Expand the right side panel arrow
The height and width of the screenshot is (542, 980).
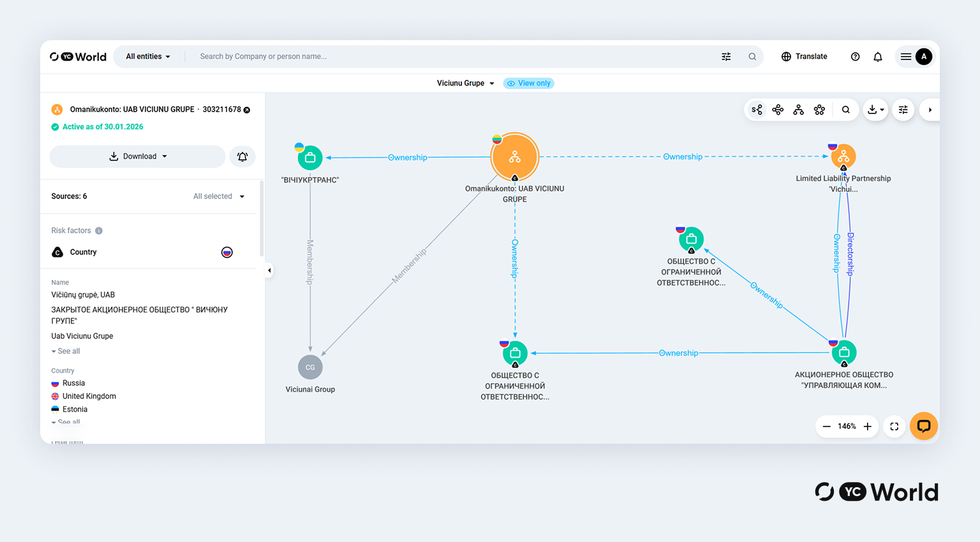tap(930, 110)
